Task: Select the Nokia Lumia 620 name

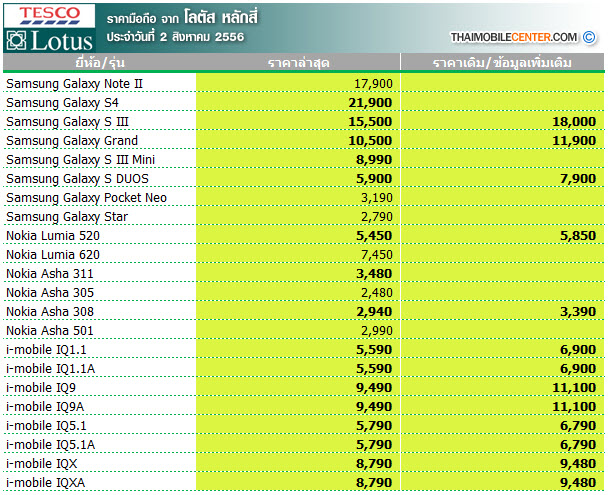Action: (53, 255)
